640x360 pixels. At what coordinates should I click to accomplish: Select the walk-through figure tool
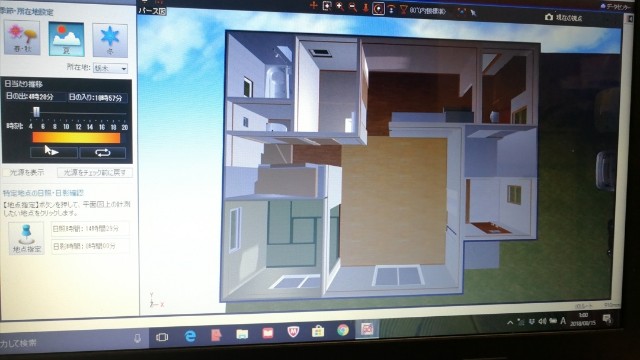pos(366,8)
